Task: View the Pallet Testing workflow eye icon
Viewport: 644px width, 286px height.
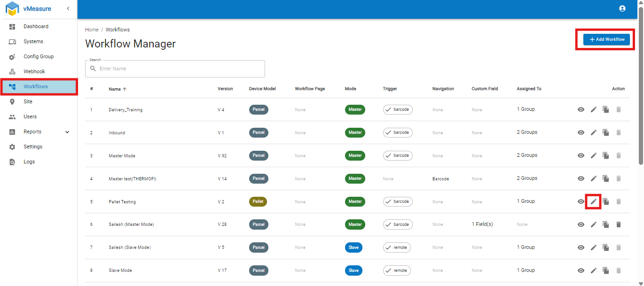Action: coord(581,201)
